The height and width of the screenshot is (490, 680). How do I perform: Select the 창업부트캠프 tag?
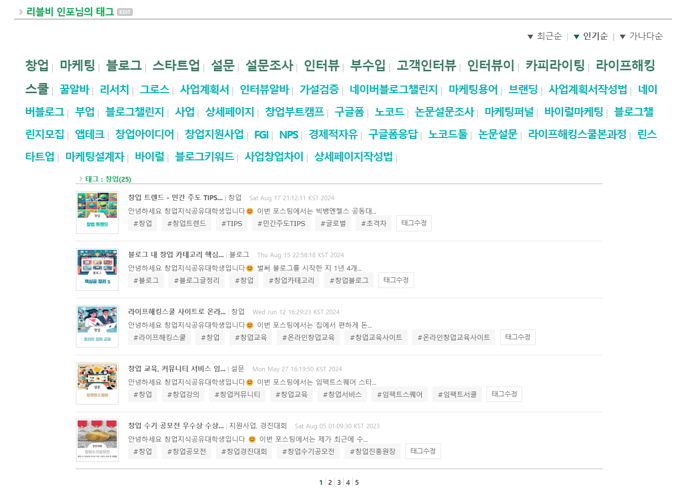coord(294,112)
